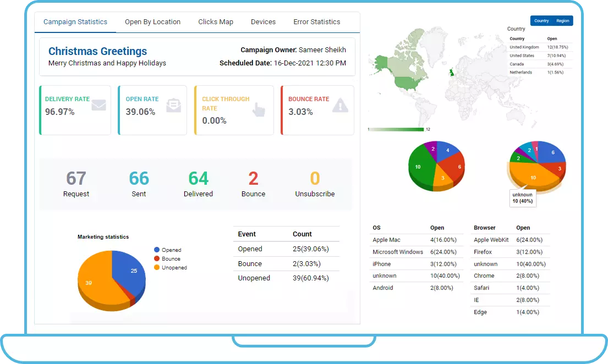
Task: Click the 3.03% bounce rate value
Action: point(300,112)
